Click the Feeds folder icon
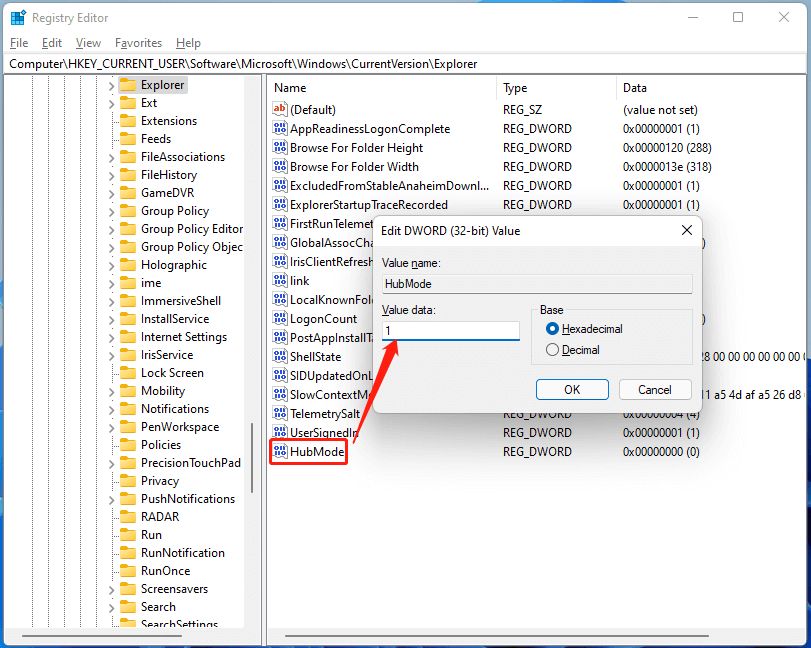Viewport: 811px width, 648px height. 128,139
